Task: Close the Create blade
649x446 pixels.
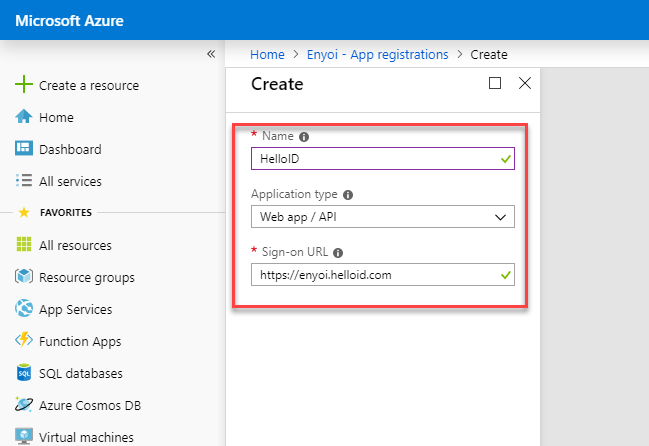Action: click(525, 83)
